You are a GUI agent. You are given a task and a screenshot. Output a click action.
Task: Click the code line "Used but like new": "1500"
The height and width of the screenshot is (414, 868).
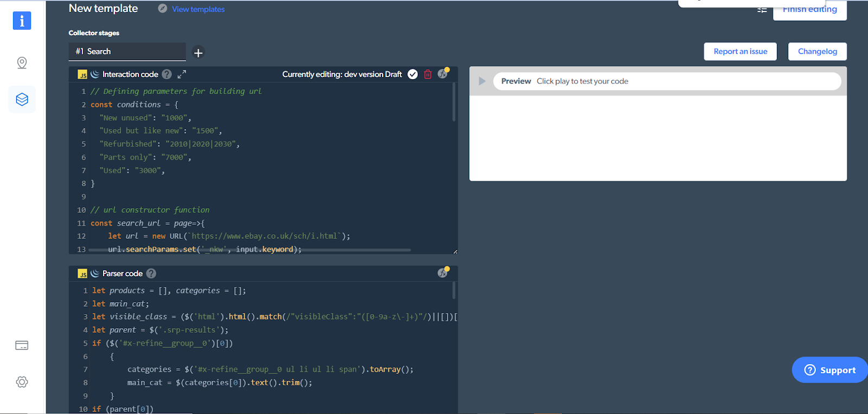tap(161, 131)
